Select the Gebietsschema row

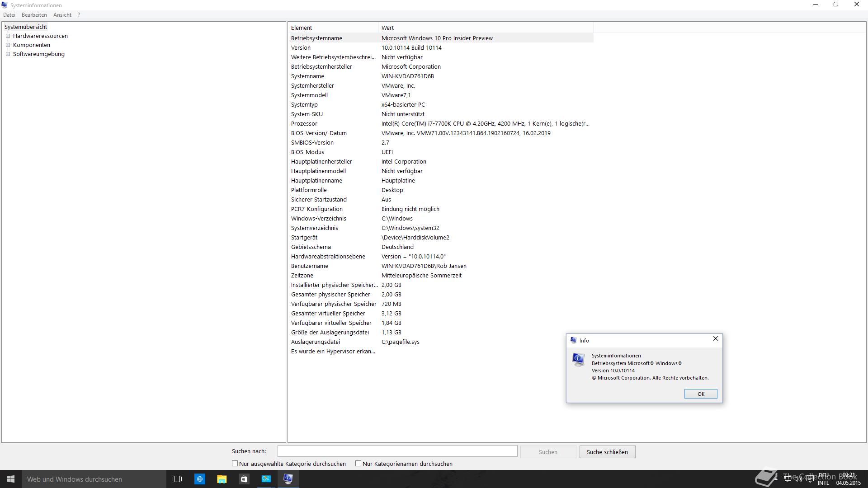click(441, 247)
